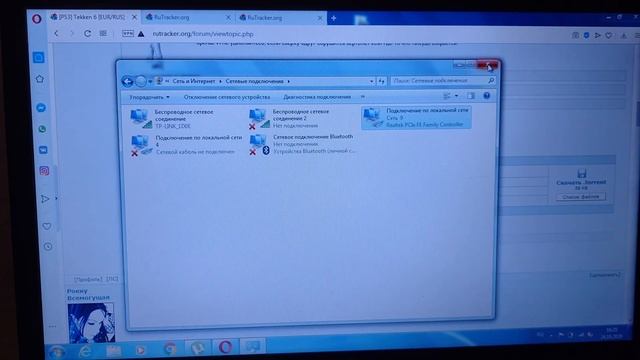
Task: Refresh the network connections folder
Action: tap(381, 81)
